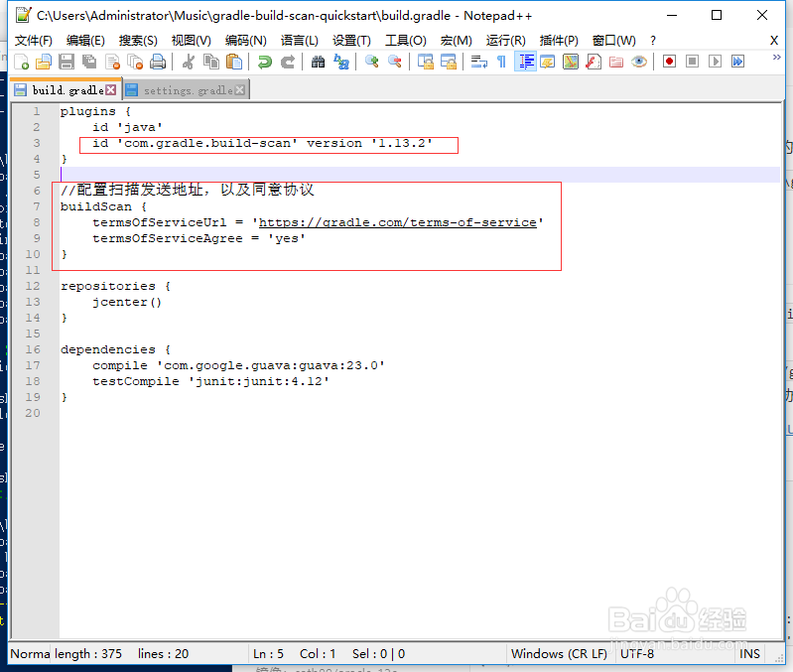
Task: Click the Save All toolbar icon
Action: pos(89,62)
